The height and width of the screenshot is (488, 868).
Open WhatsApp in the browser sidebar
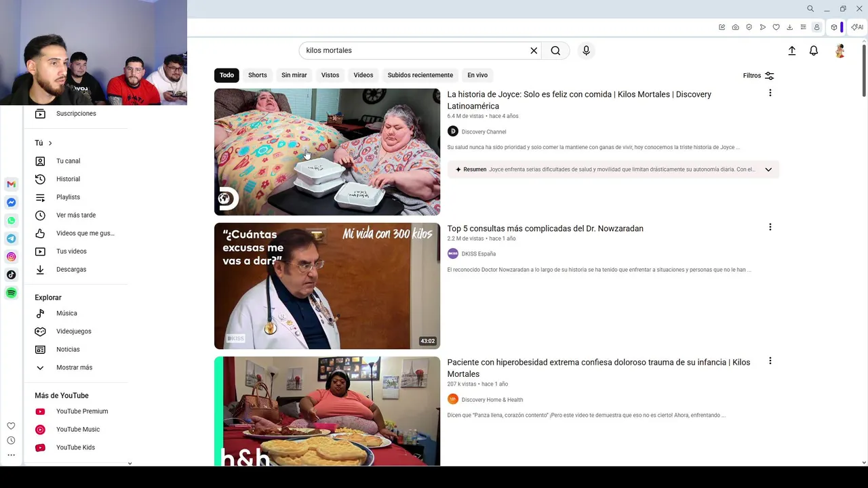pos(11,220)
